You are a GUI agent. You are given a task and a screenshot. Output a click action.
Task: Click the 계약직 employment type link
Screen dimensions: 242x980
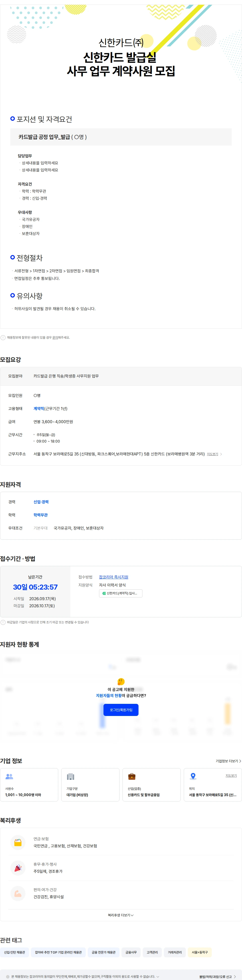pos(39,409)
